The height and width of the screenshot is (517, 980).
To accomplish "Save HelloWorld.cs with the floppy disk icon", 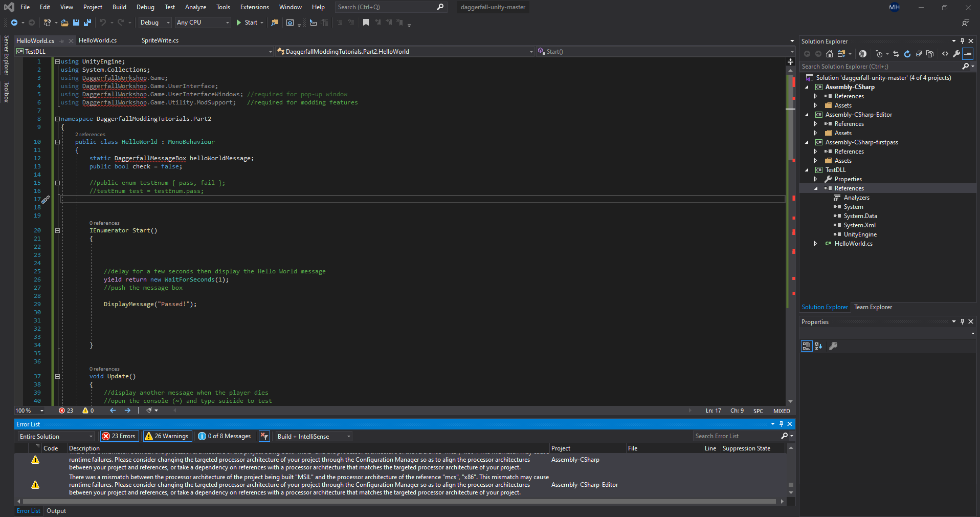I will pyautogui.click(x=76, y=23).
